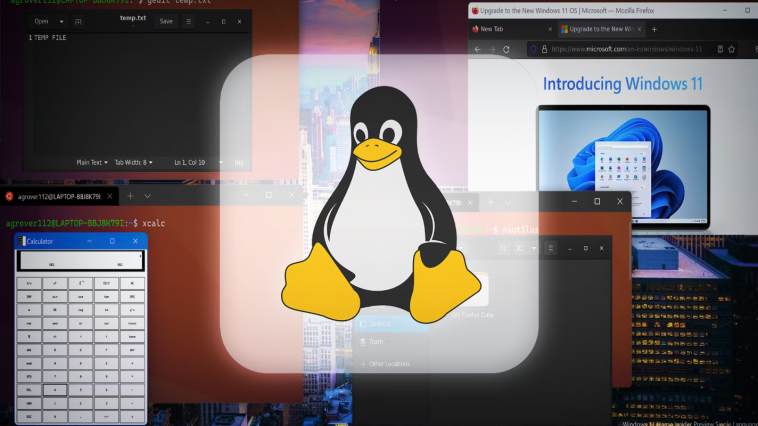The height and width of the screenshot is (426, 758).
Task: Add a new tab in the nautilus terminal
Action: (491, 203)
